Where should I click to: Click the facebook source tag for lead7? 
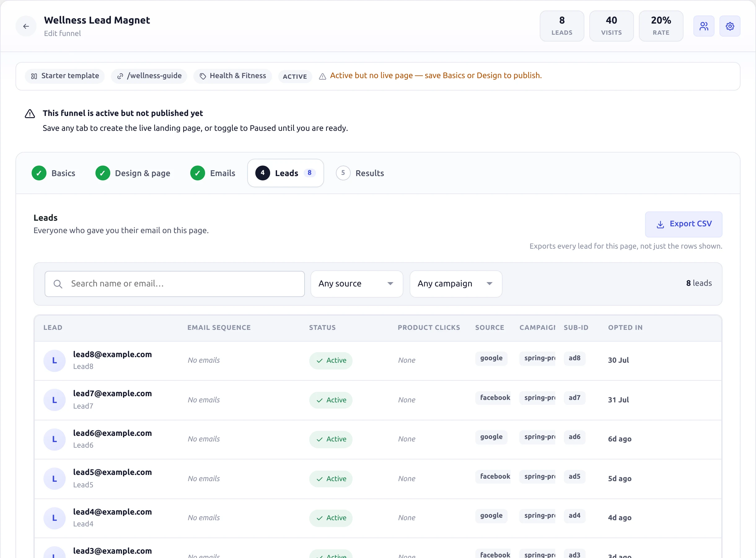[493, 397]
